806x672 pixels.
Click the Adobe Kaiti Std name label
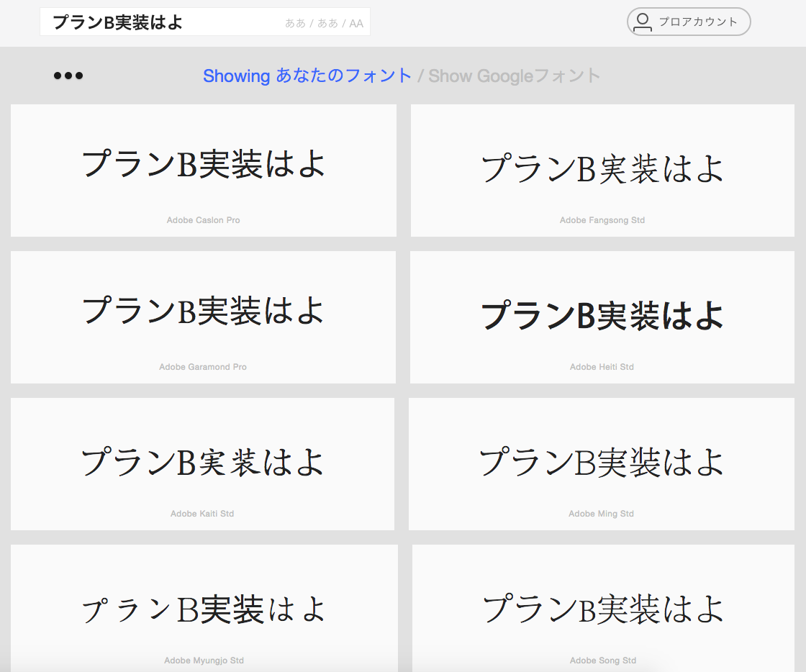coord(202,514)
